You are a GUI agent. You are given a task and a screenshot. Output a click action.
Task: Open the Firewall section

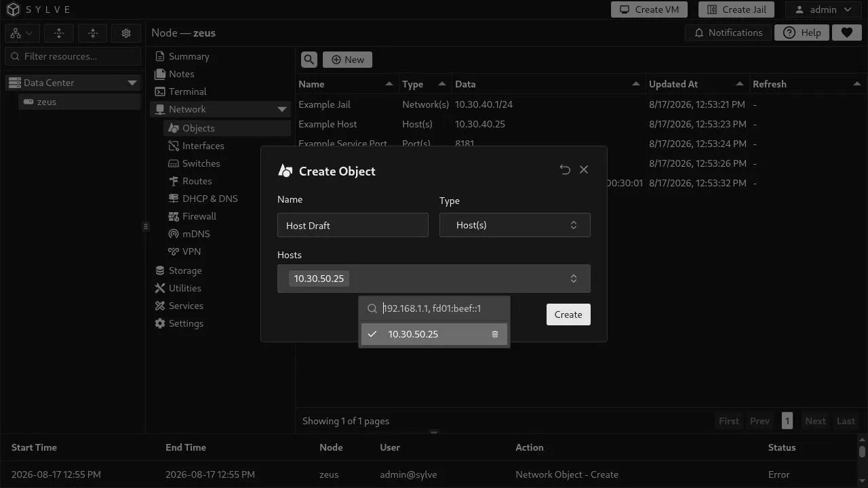(x=226, y=216)
